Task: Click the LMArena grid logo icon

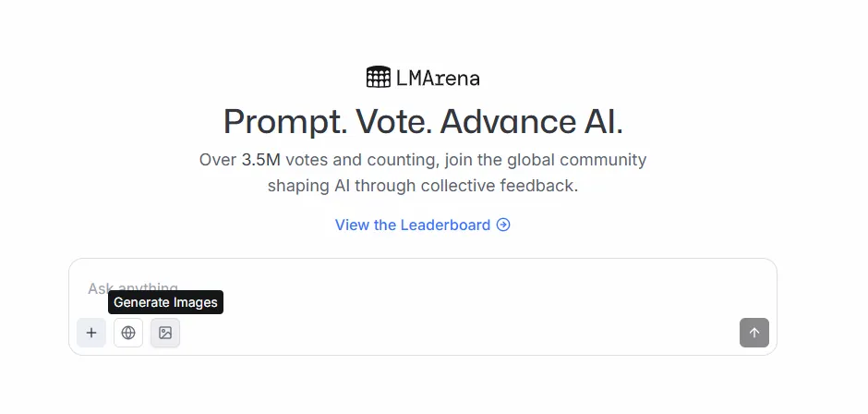Action: coord(378,78)
